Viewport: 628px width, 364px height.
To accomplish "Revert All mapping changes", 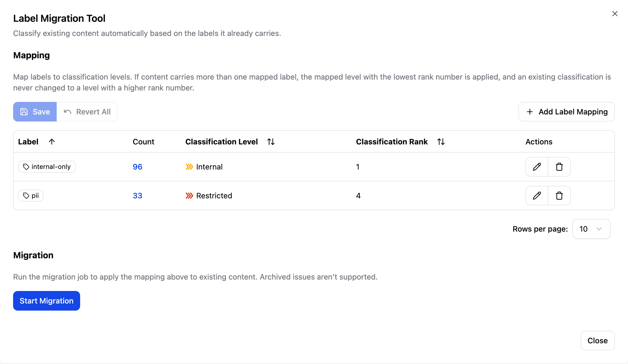I will pos(87,112).
